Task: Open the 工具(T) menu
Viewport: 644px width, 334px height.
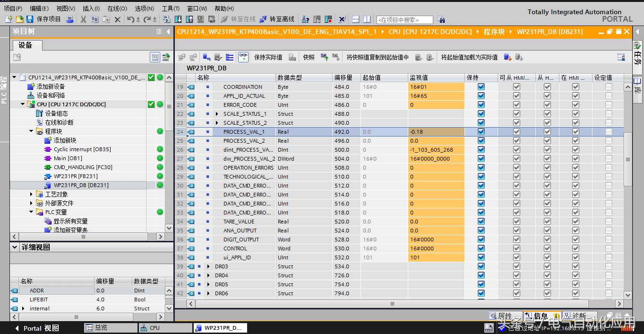Action: [170, 9]
